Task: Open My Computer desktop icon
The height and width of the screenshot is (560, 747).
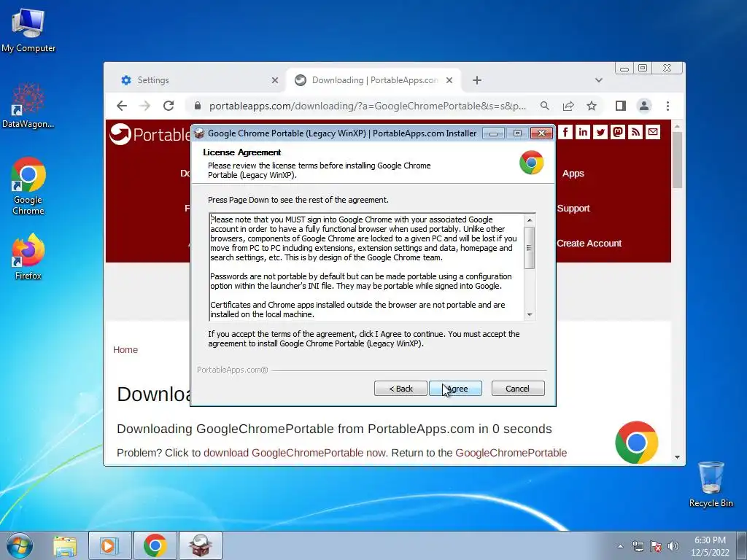Action: point(28,29)
